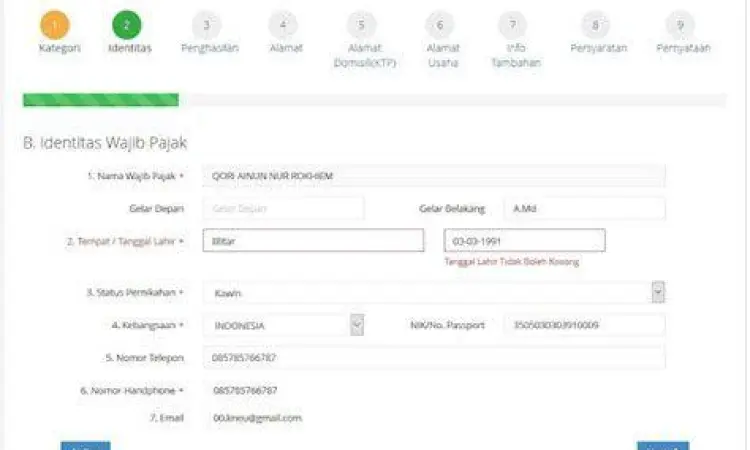Click the Nomor Telepon input field
Screen dimensions: 750x450
coord(434,358)
